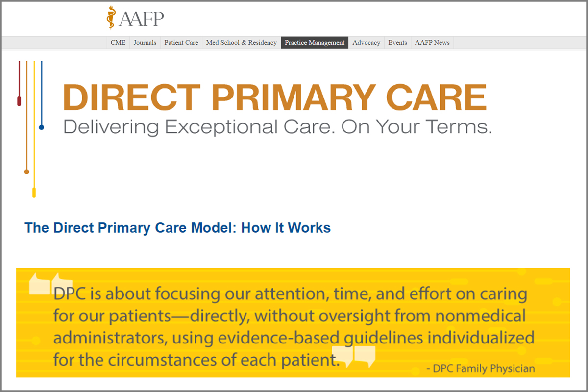Open the Events menu item
Screen dimensions: 588x392
coord(398,43)
